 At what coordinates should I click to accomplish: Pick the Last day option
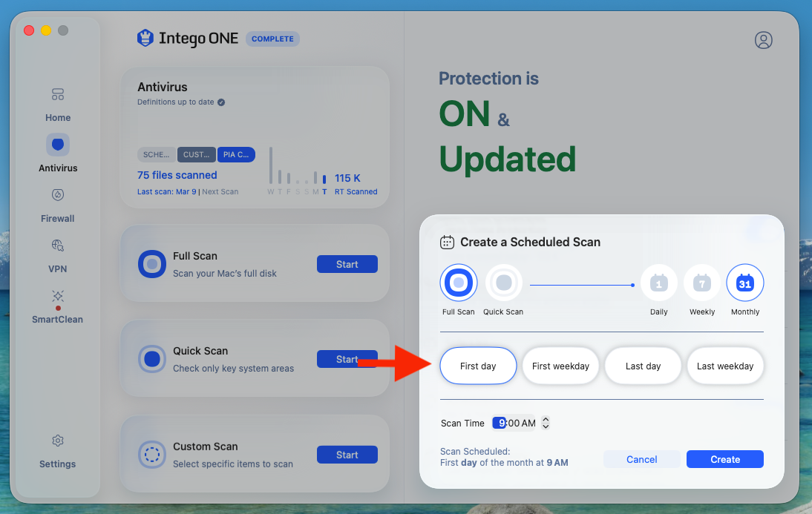pyautogui.click(x=643, y=366)
